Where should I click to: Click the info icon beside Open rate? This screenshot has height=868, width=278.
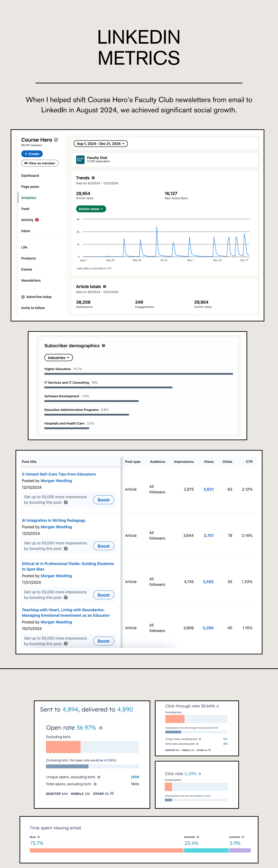[101, 728]
